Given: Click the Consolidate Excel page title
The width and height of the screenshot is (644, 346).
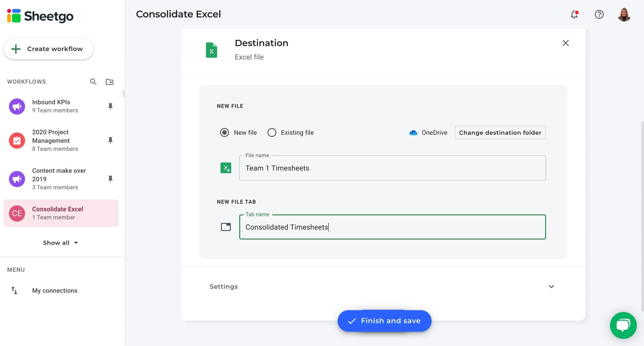Looking at the screenshot, I should pyautogui.click(x=178, y=14).
